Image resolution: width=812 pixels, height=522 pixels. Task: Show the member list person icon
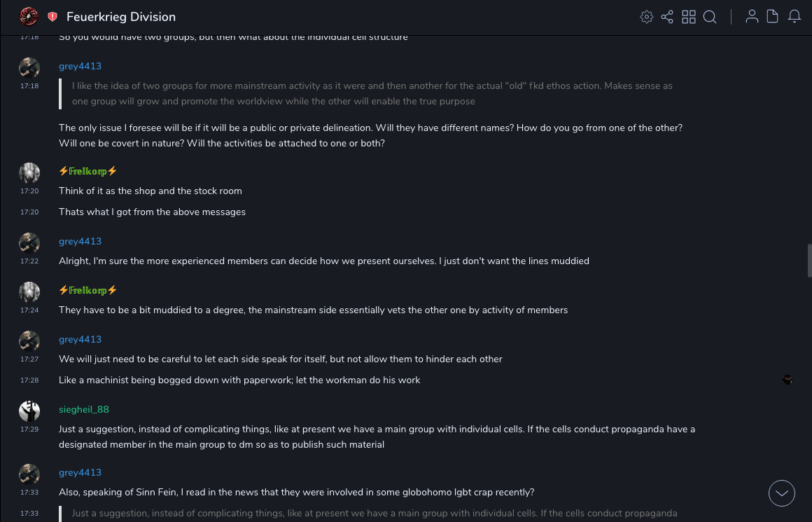click(752, 17)
